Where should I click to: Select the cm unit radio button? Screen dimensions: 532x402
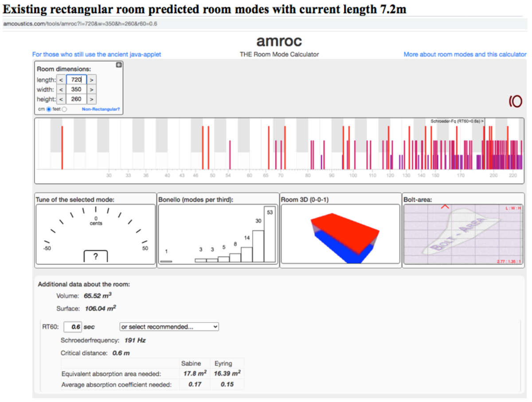(x=49, y=109)
